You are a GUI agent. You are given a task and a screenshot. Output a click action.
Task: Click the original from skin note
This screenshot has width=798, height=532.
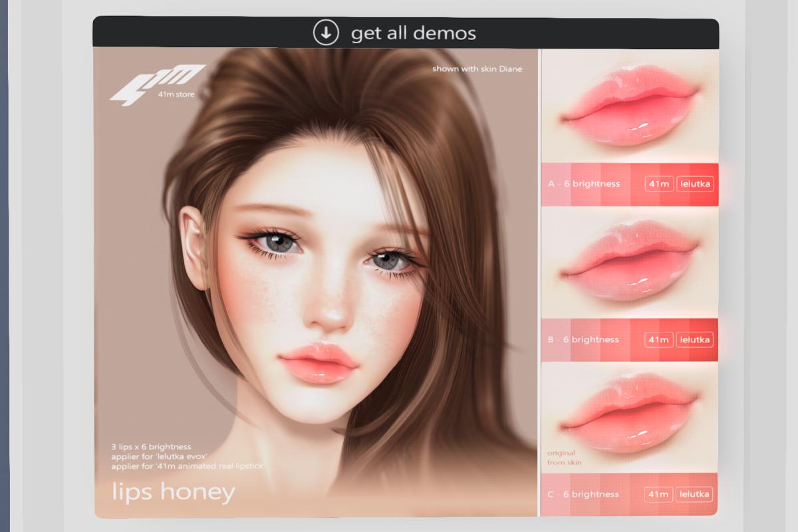[x=561, y=457]
